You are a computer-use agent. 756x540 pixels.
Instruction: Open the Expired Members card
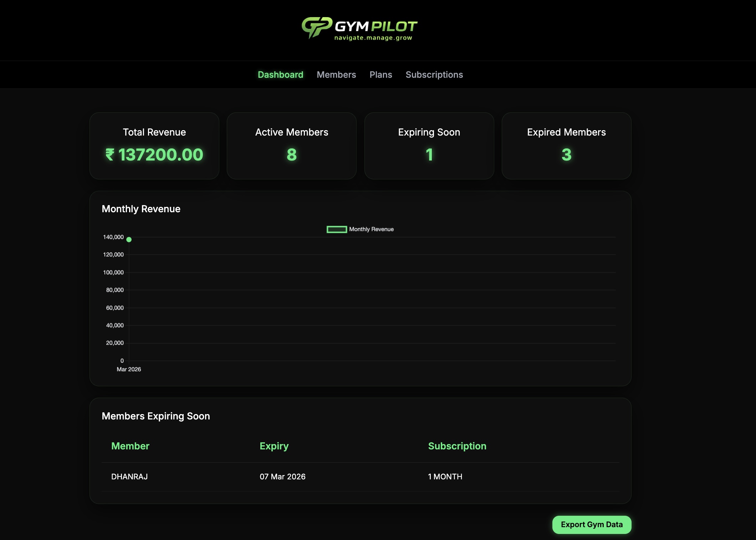coord(566,146)
